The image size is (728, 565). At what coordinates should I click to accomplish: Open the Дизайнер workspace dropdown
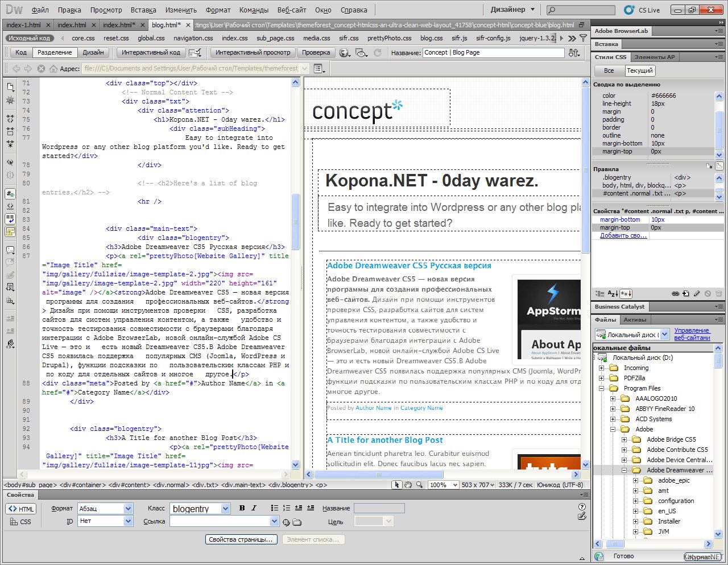pos(512,10)
